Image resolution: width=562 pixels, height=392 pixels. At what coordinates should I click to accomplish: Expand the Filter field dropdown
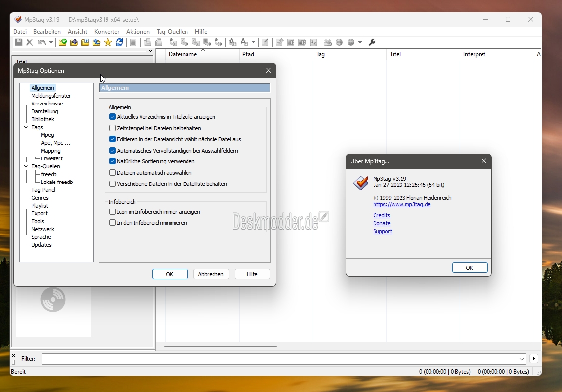coord(521,359)
